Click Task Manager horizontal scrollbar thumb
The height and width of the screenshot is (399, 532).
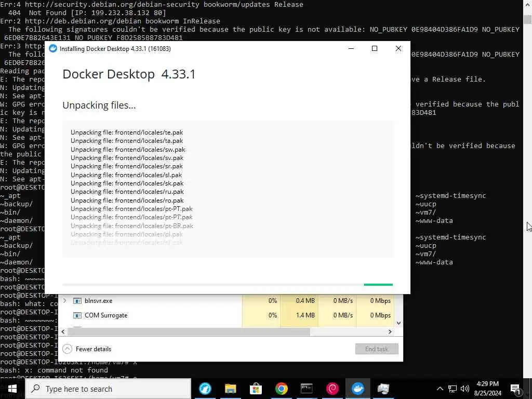[x=189, y=331]
